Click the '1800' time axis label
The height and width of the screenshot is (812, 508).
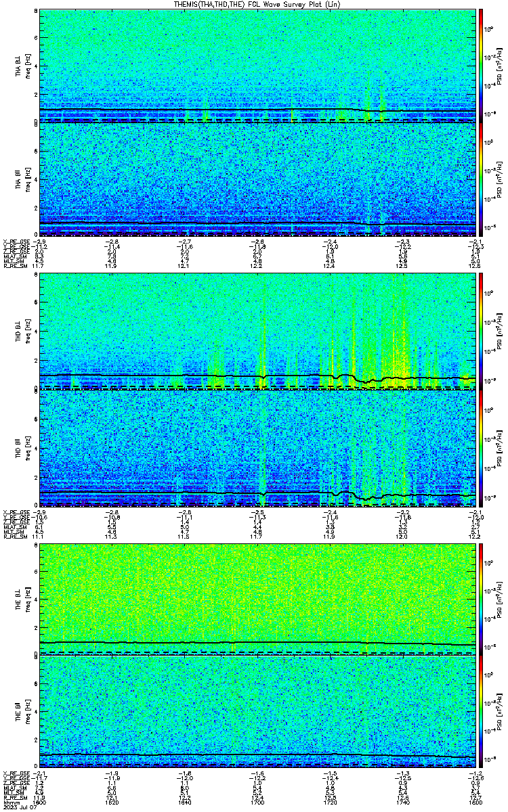[475, 801]
